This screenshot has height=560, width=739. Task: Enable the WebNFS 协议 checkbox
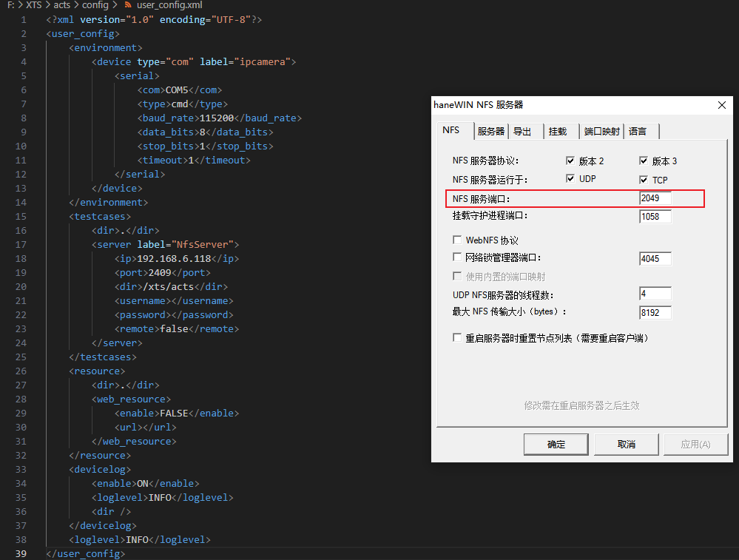coord(457,240)
